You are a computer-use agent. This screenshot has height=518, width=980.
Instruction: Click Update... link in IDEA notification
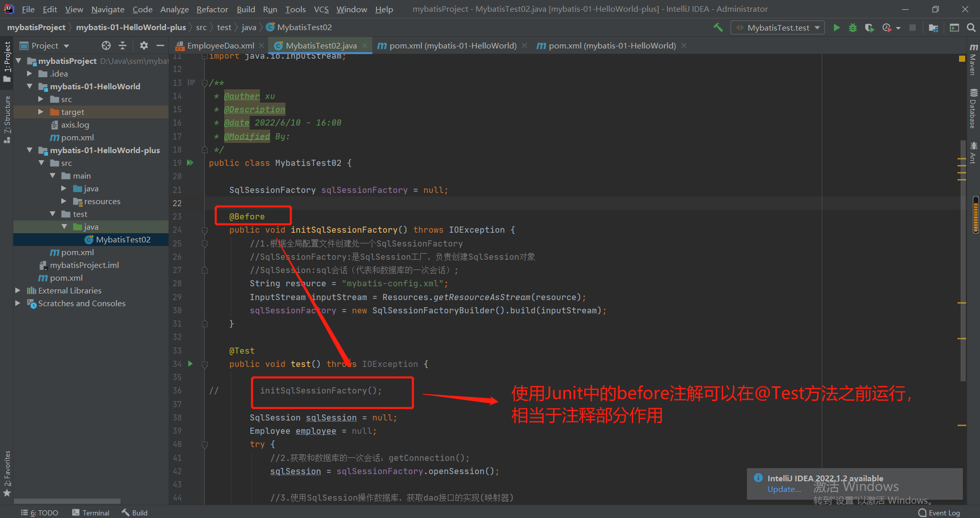click(x=784, y=489)
